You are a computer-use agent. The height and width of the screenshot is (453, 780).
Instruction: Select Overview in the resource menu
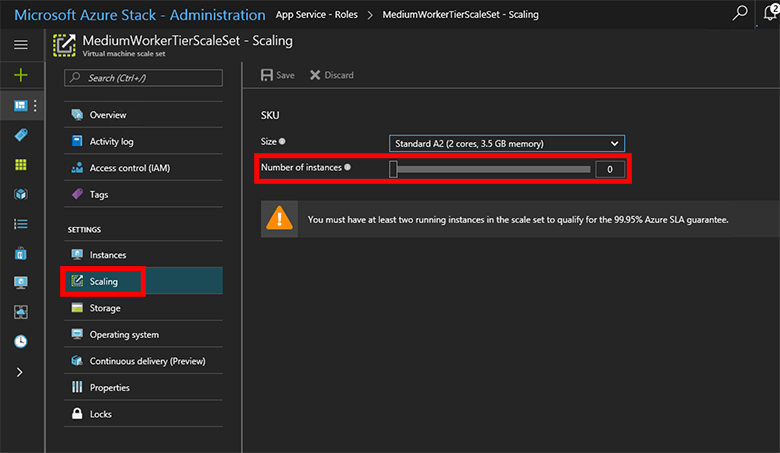[x=108, y=115]
